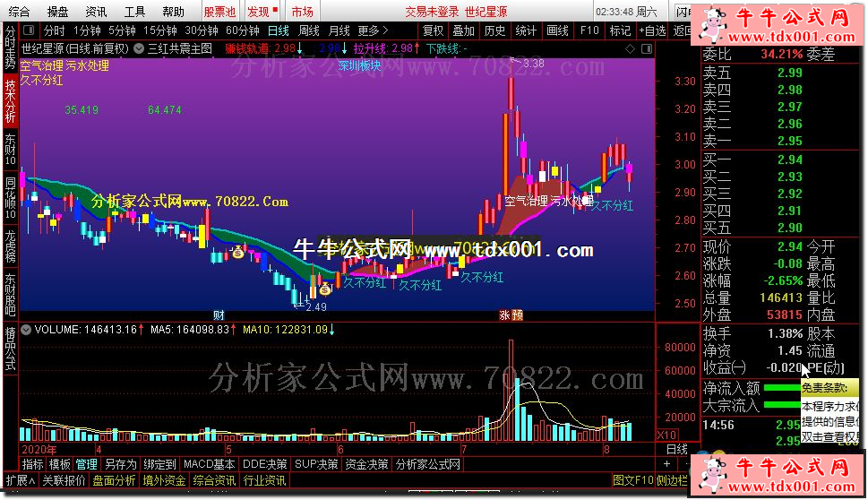Open indicator dropdown beside 三红共震主图

pos(139,48)
